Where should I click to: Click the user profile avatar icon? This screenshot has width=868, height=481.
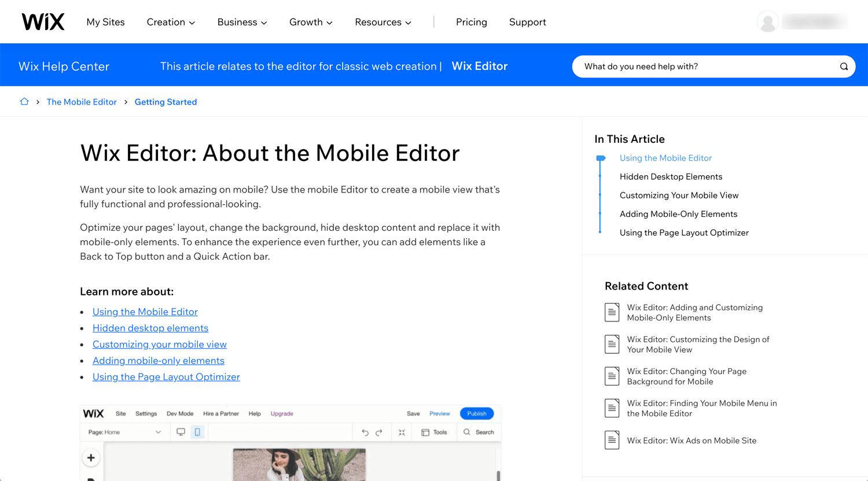click(x=768, y=22)
